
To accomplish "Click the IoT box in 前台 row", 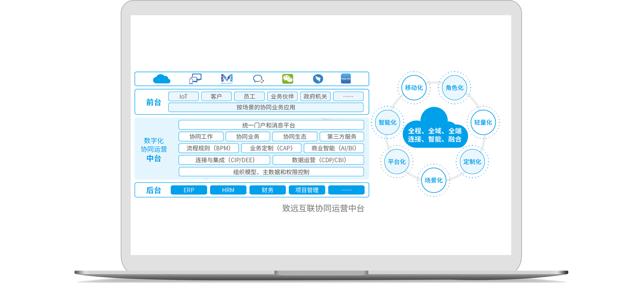I will (183, 96).
